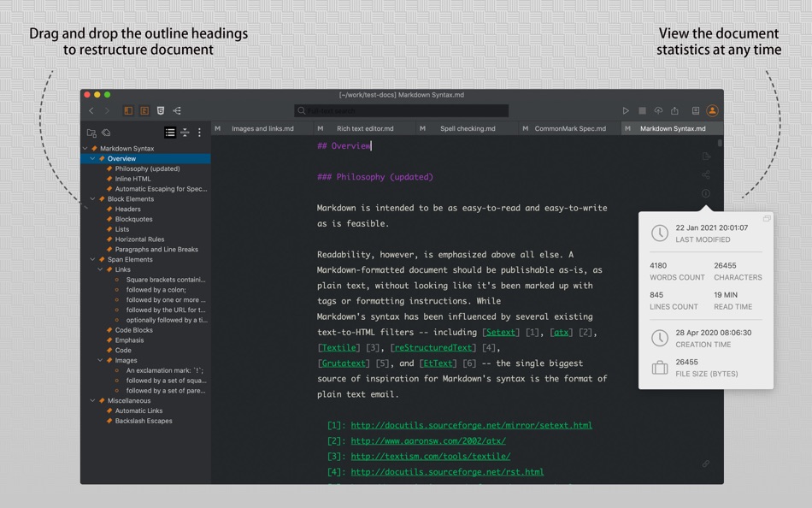Select Inline HTML outline heading
Image resolution: width=812 pixels, height=508 pixels.
click(x=133, y=179)
